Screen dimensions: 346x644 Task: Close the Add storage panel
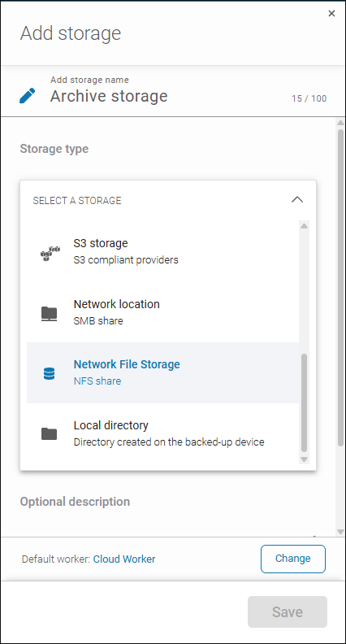coord(331,14)
